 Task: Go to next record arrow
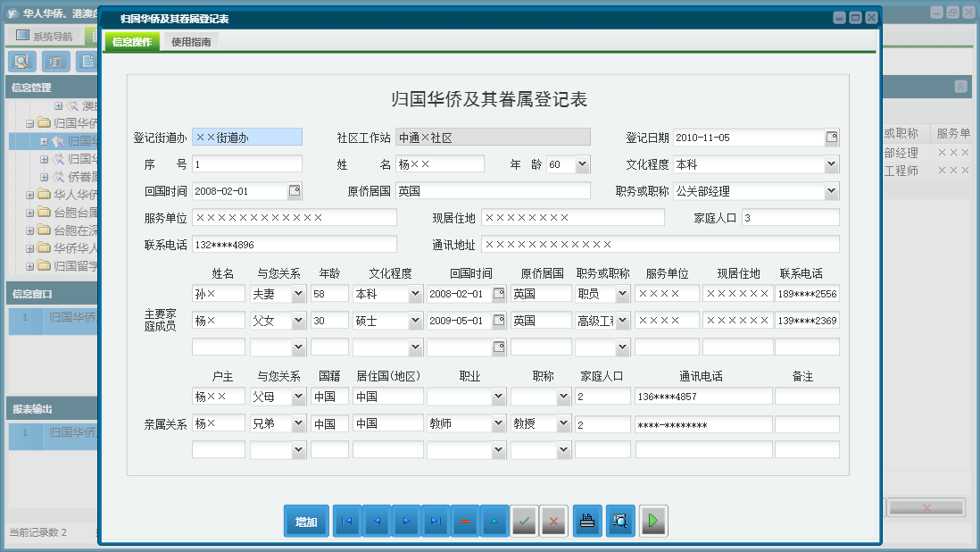[x=406, y=522]
